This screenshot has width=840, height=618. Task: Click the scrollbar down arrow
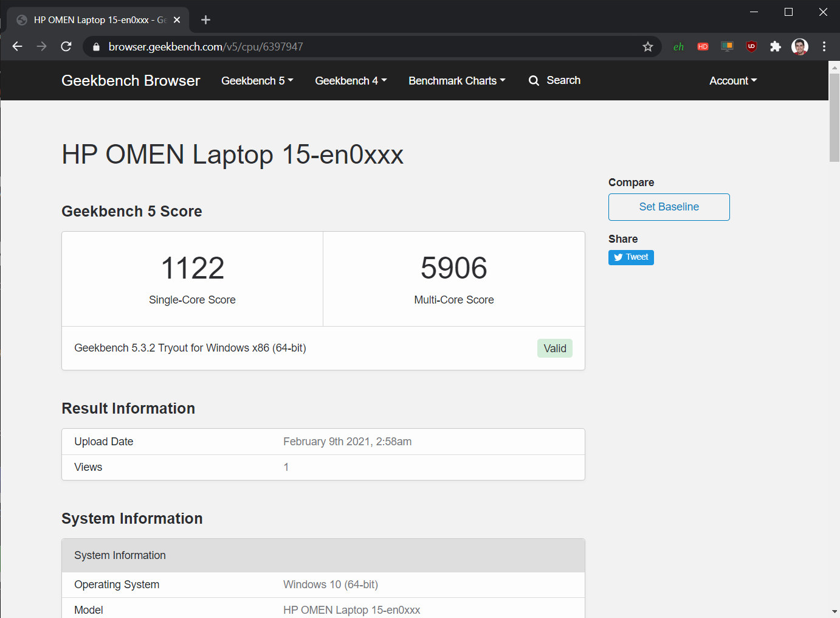tap(835, 611)
